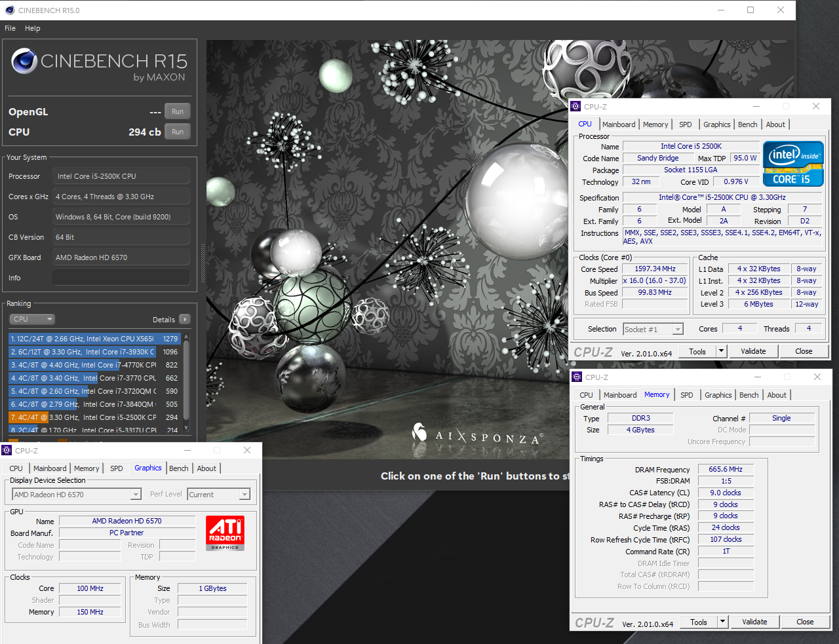Screen dimensions: 839x644
Task: Select highlighted ranking row 7 i5-2500K 294
Action: pyautogui.click(x=95, y=417)
